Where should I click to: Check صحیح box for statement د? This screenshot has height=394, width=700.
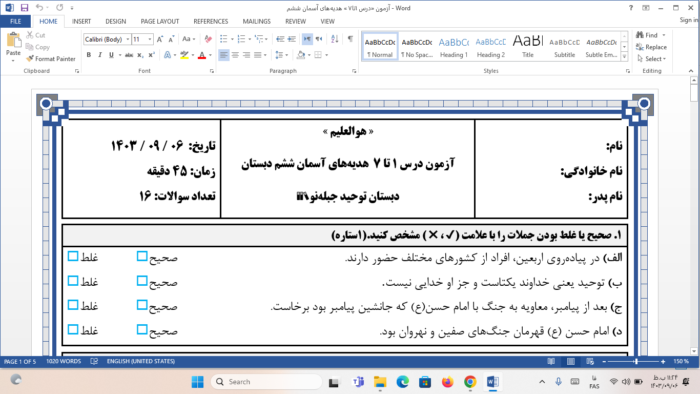click(x=142, y=329)
